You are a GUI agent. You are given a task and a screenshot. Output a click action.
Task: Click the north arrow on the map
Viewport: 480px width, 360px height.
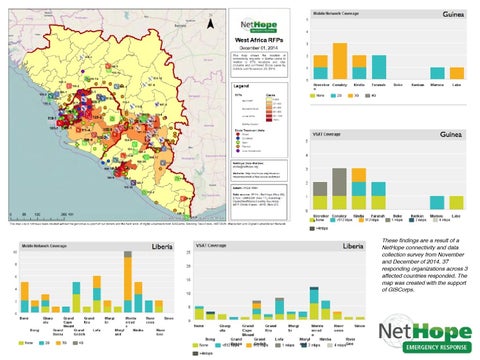tap(210, 24)
